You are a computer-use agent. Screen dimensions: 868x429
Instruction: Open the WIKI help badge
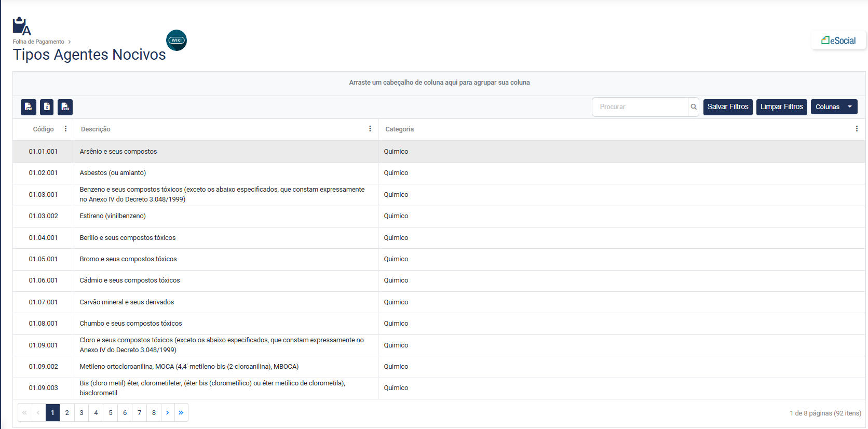177,40
